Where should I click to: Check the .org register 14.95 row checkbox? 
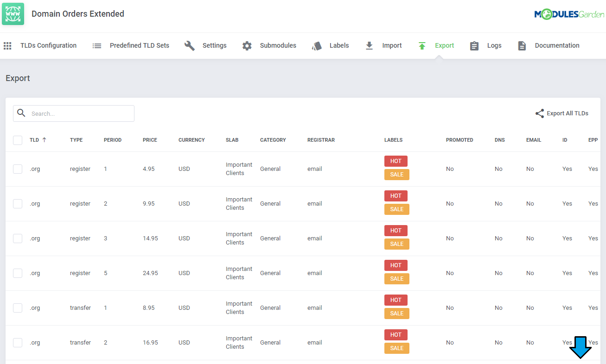(x=18, y=238)
